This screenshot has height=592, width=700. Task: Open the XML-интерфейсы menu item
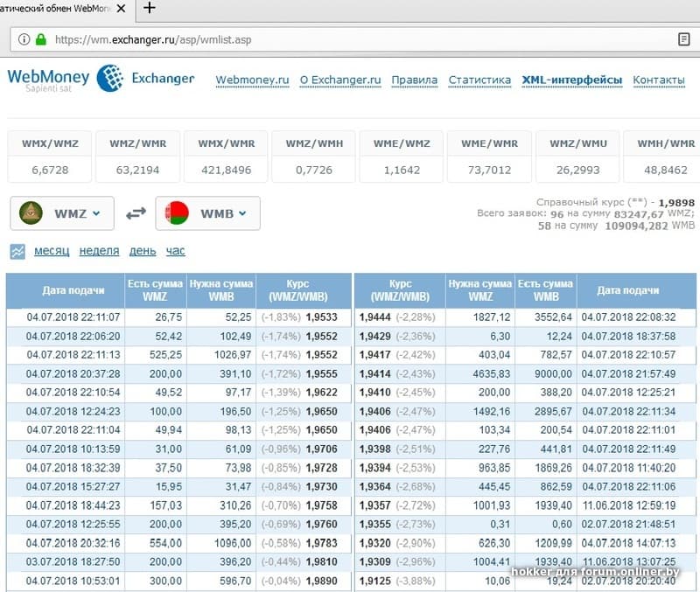pos(571,80)
